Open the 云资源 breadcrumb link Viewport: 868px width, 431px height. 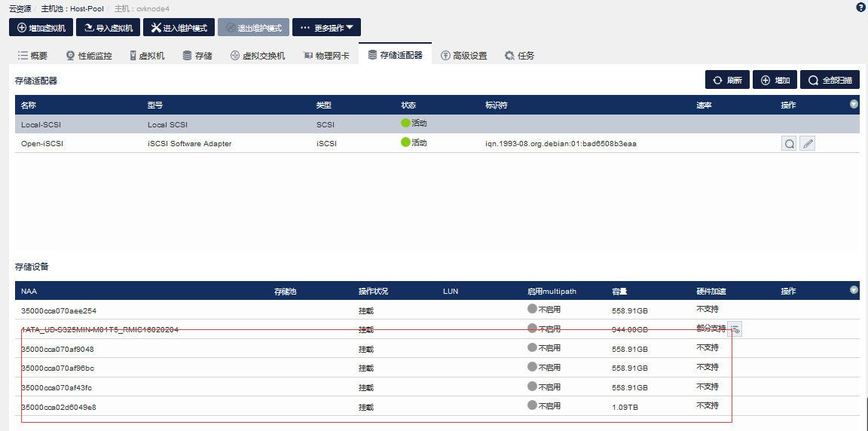coord(20,9)
